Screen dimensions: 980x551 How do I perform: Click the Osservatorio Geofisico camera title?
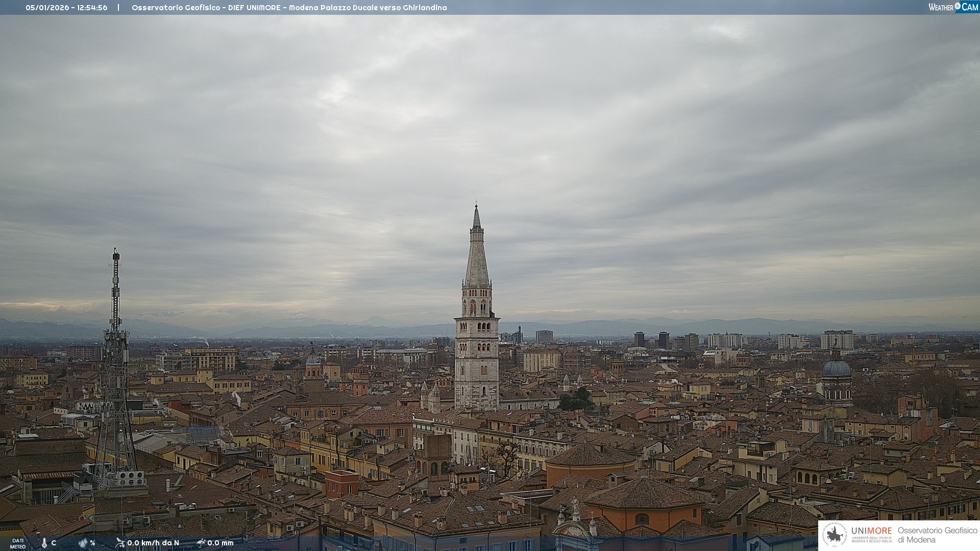[x=289, y=8]
